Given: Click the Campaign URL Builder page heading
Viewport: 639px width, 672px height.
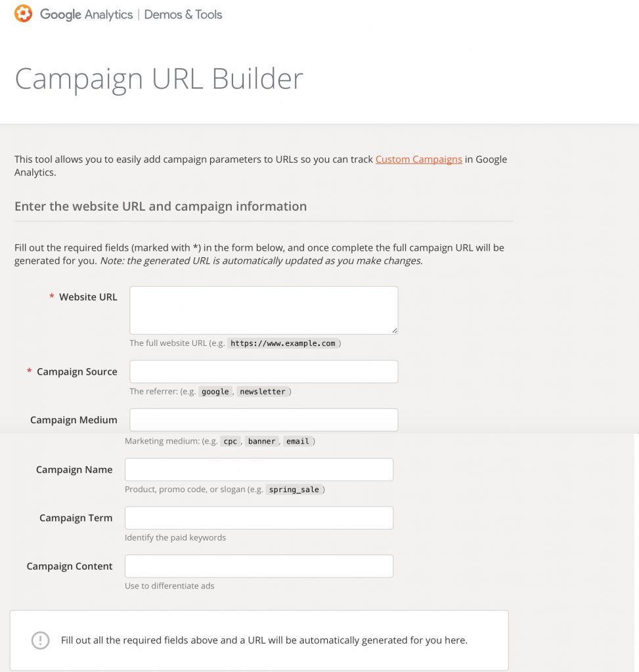Looking at the screenshot, I should [x=159, y=79].
